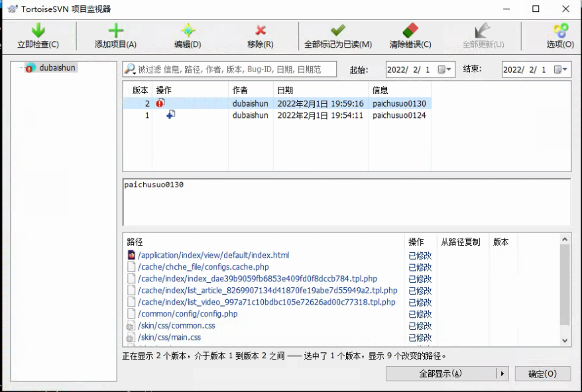Image resolution: width=582 pixels, height=392 pixels.
Task: Click the 确定(O) button
Action: (x=543, y=374)
